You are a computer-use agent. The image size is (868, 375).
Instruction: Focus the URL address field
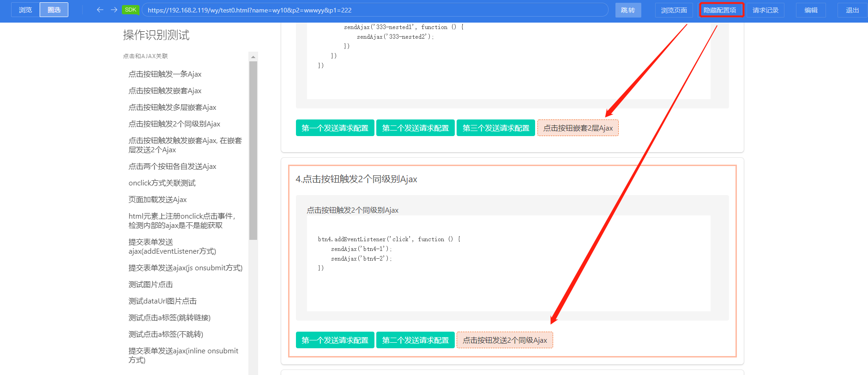point(375,10)
